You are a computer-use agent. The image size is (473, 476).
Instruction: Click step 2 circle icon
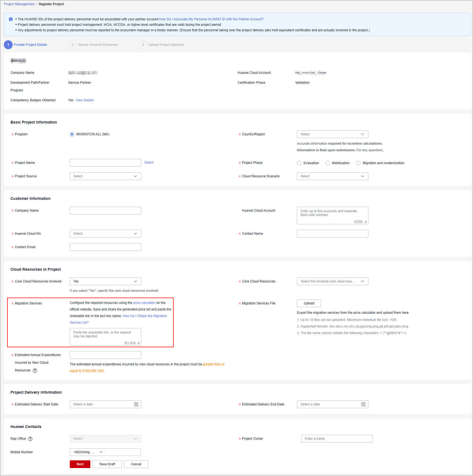pos(72,45)
